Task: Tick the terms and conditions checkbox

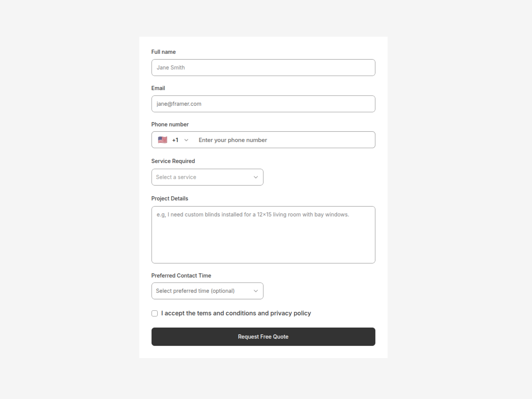Action: (x=155, y=314)
